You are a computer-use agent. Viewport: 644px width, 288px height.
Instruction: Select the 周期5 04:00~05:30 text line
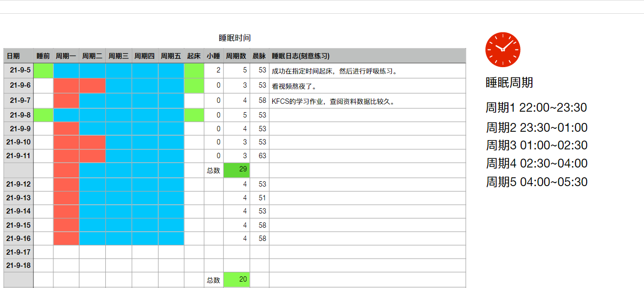[x=537, y=182]
